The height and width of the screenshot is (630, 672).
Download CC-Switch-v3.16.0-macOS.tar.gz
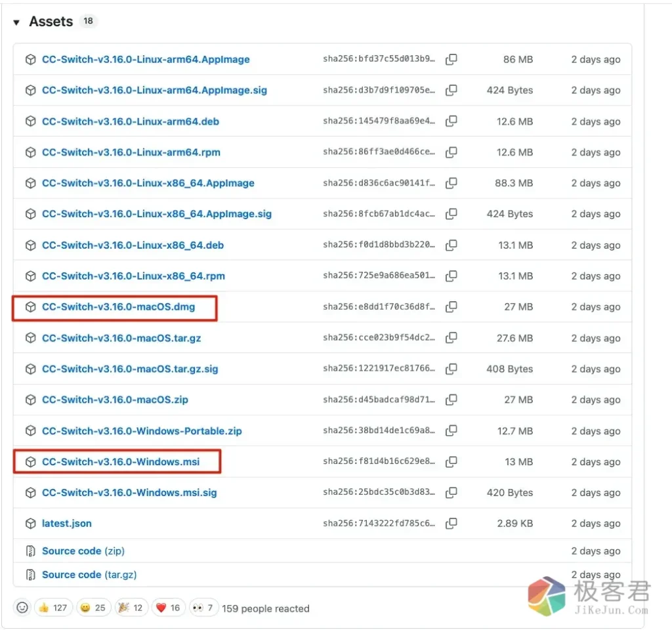click(x=121, y=338)
